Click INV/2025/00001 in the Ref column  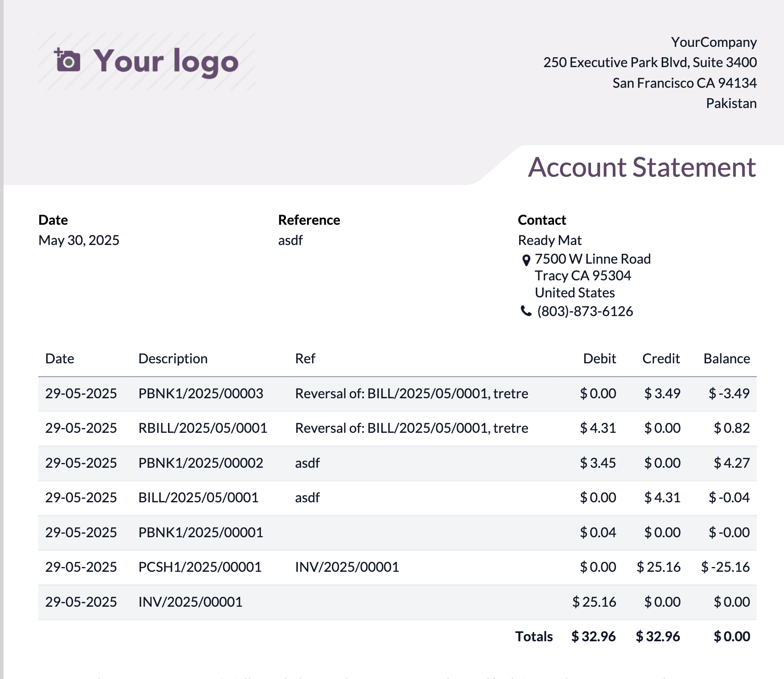tap(347, 567)
